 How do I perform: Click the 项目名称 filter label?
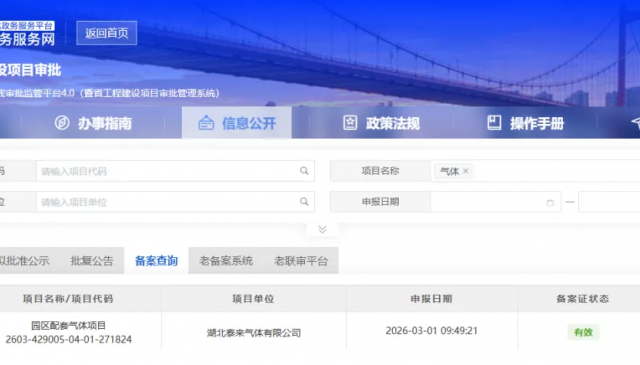(380, 171)
